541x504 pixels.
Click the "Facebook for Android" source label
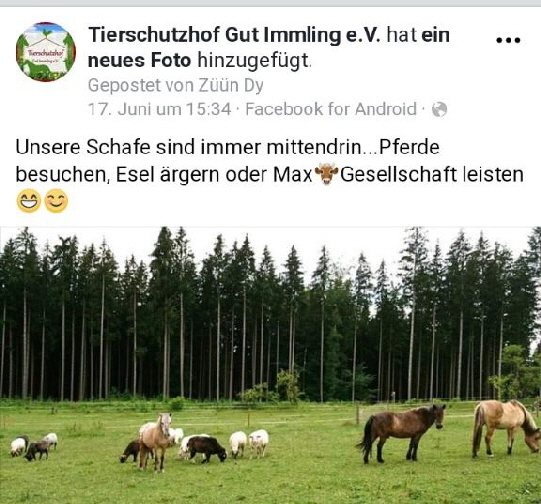(331, 109)
